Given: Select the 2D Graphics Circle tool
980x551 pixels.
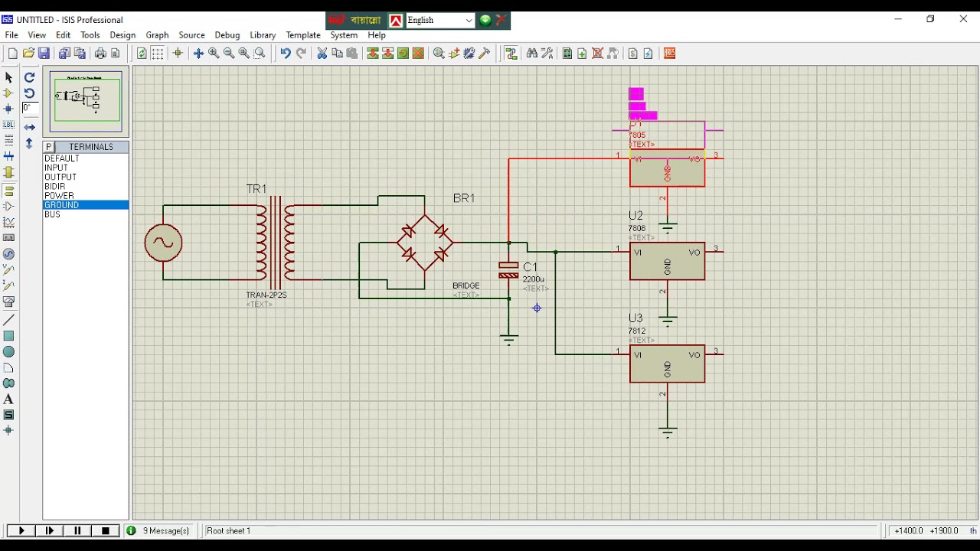Looking at the screenshot, I should point(9,352).
